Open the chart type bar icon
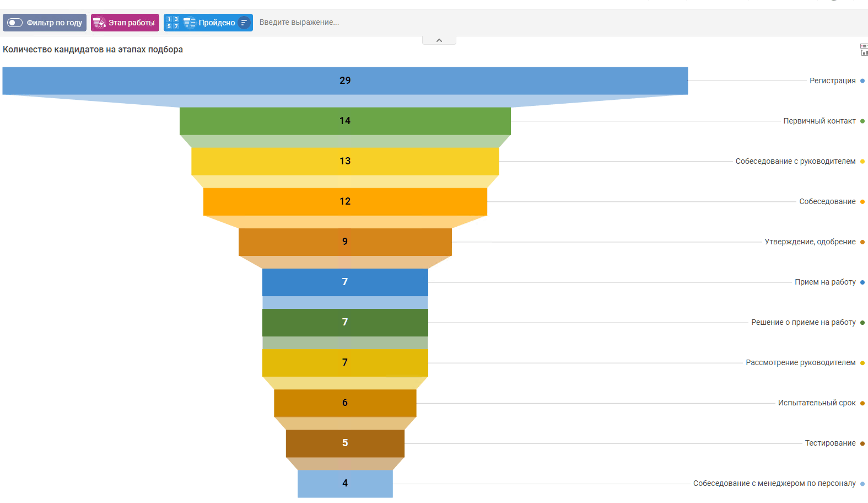The image size is (868, 503). click(x=864, y=53)
